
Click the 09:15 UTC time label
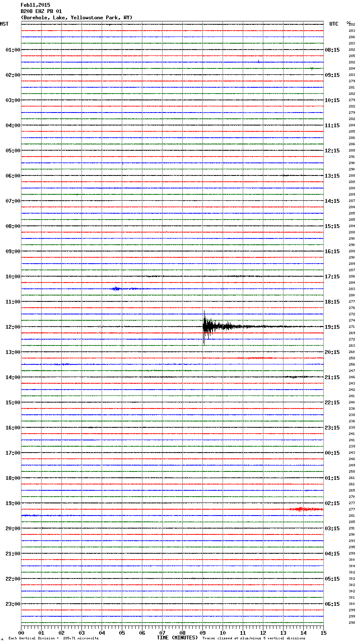[332, 75]
